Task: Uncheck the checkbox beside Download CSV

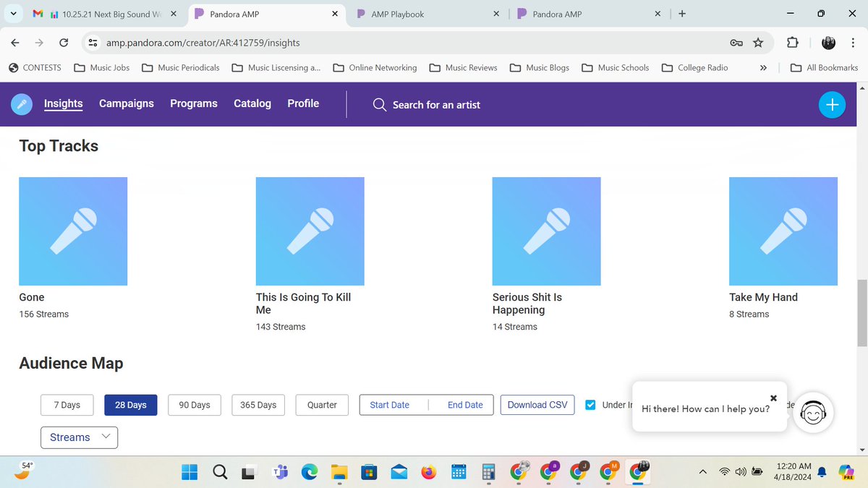Action: (x=590, y=405)
